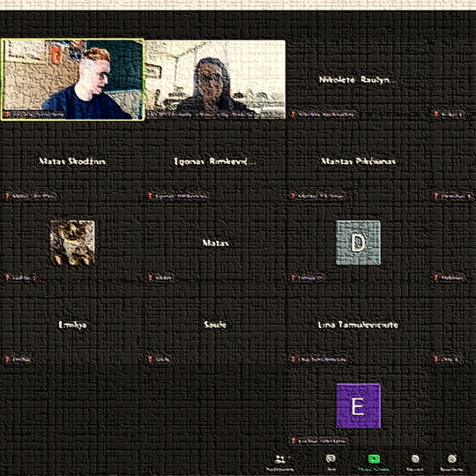
Task: Click the muted mic icon on Matas Skodžius tile
Action: click(x=7, y=196)
